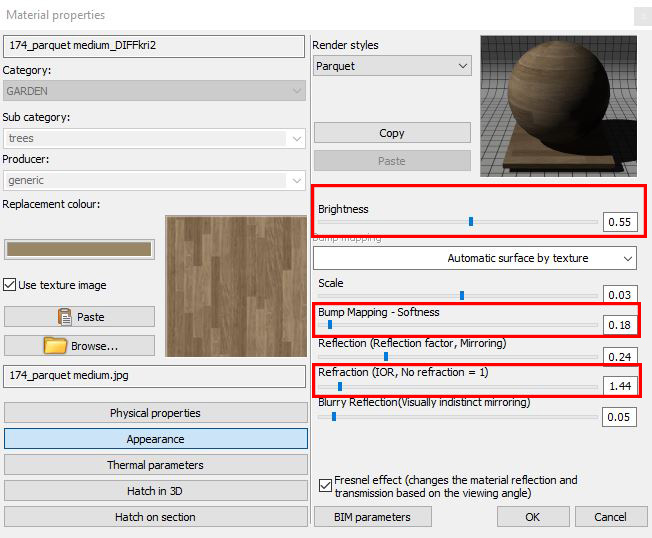This screenshot has height=538, width=652.
Task: Open the Render styles Parquet dropdown
Action: point(392,66)
